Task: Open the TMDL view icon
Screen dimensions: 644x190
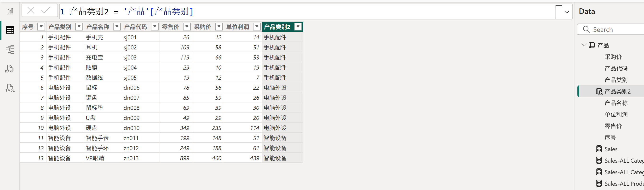Action: pos(10,88)
